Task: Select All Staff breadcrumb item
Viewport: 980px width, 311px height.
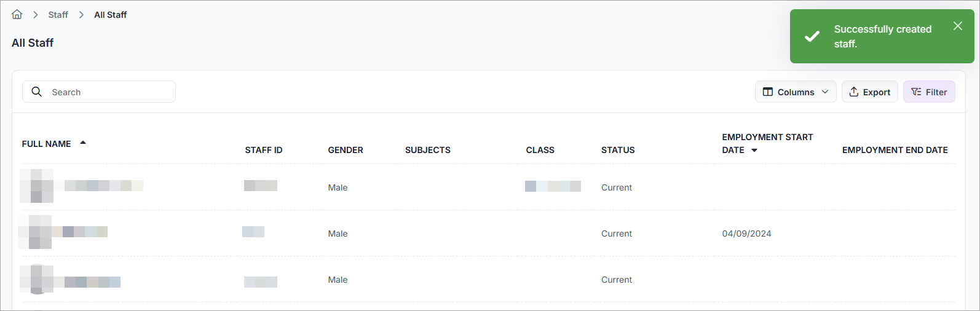Action: pos(110,15)
